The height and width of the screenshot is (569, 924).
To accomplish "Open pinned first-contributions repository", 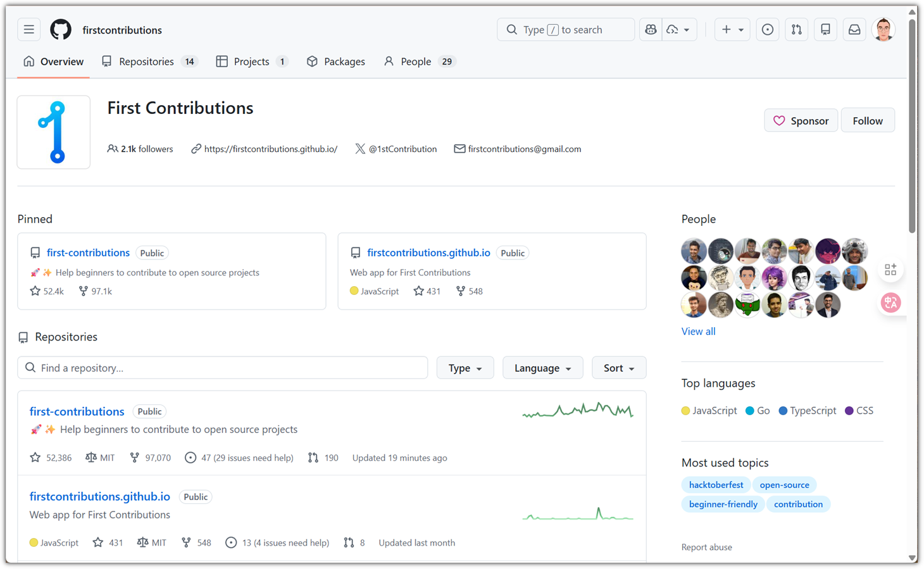I will point(88,253).
